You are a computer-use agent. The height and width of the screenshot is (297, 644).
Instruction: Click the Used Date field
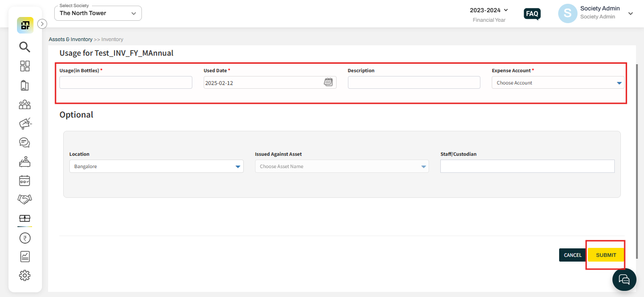270,83
